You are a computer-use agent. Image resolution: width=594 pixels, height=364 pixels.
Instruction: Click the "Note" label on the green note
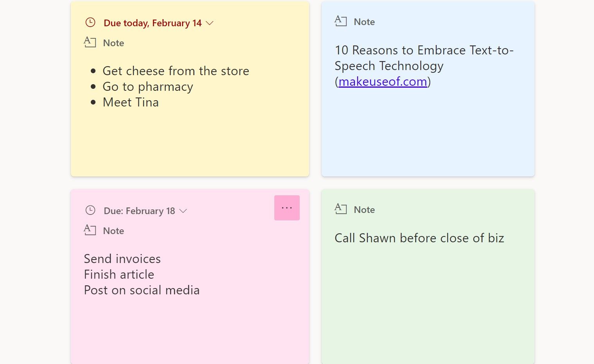[364, 209]
